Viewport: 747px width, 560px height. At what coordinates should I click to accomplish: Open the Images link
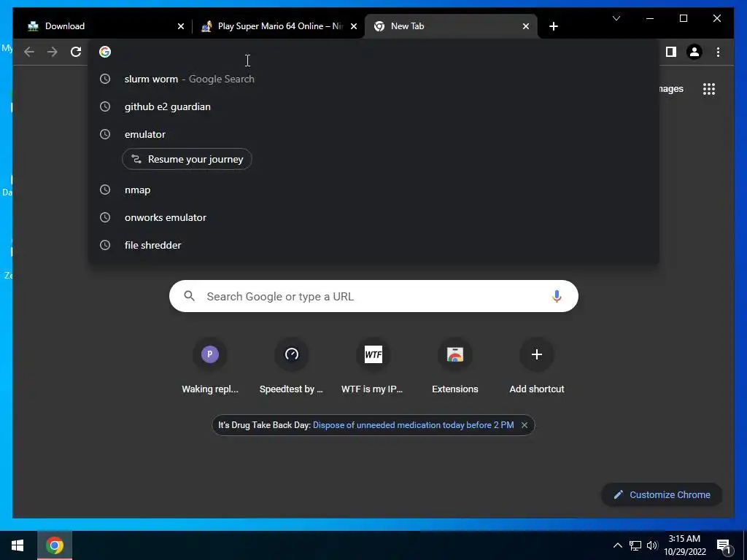click(672, 89)
